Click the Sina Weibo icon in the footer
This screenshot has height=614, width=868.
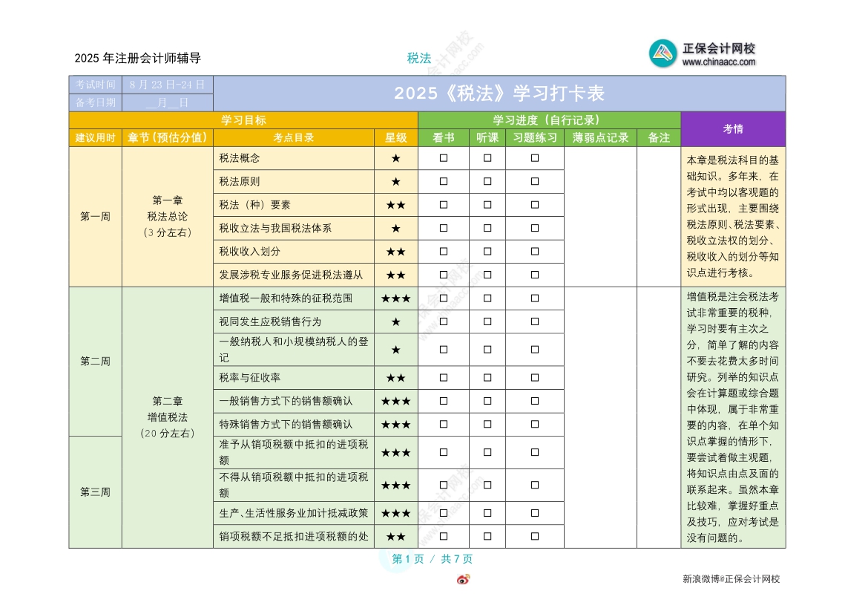tap(463, 579)
